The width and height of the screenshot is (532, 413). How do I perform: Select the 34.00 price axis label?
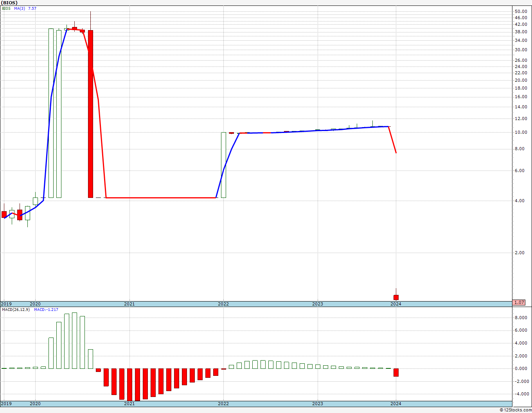click(x=521, y=40)
